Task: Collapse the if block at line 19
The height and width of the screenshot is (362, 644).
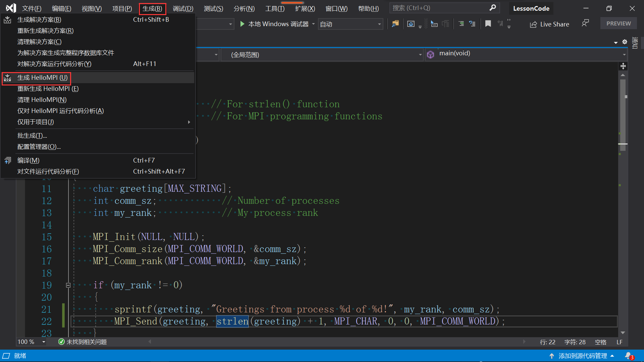Action: (x=68, y=285)
